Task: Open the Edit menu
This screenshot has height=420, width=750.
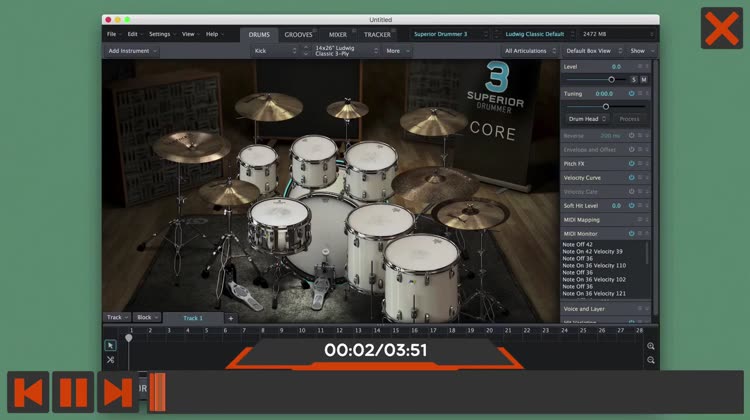Action: coord(134,34)
